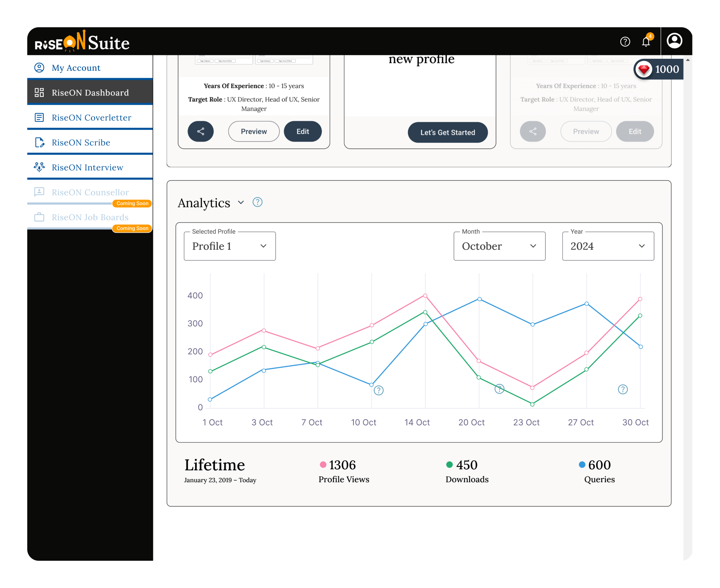Select the RiseON Dashboard grid icon
Image resolution: width=720 pixels, height=588 pixels.
point(39,92)
